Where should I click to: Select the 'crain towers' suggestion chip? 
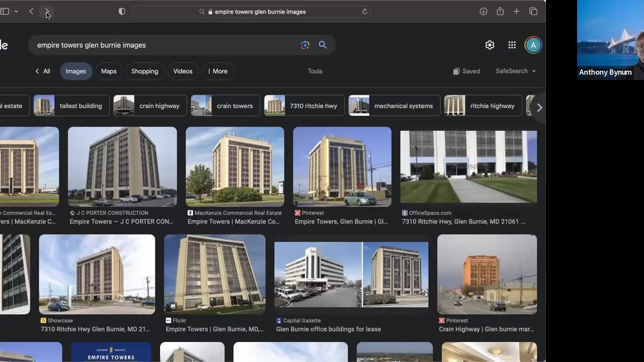[225, 106]
